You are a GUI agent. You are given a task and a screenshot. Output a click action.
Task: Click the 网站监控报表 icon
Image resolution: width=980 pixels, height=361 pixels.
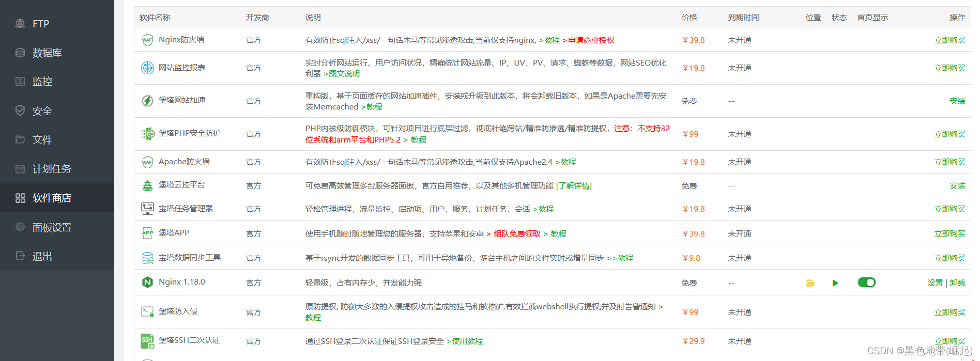[x=147, y=68]
